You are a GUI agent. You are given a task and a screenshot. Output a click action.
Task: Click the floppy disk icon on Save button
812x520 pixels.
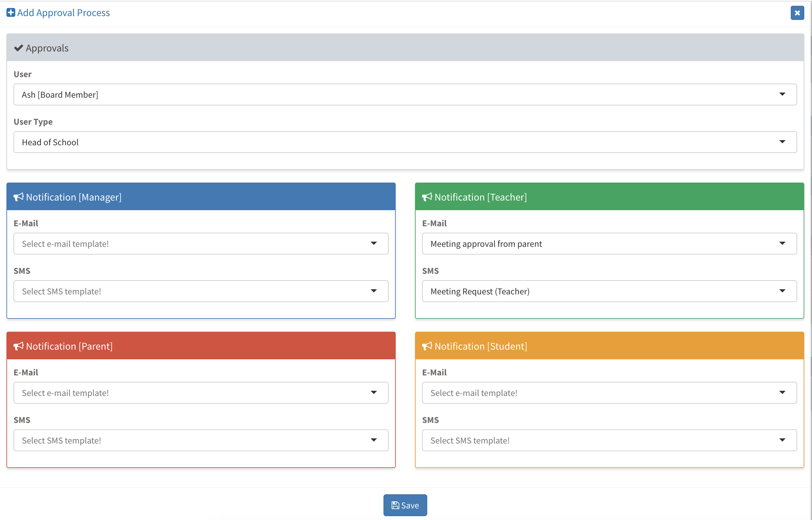(x=395, y=505)
